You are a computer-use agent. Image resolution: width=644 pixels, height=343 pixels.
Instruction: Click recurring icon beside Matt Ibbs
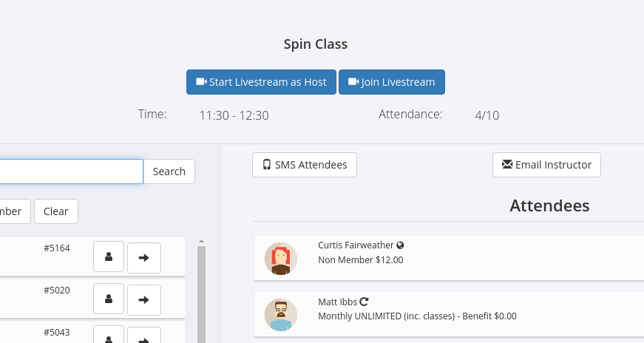coord(364,302)
